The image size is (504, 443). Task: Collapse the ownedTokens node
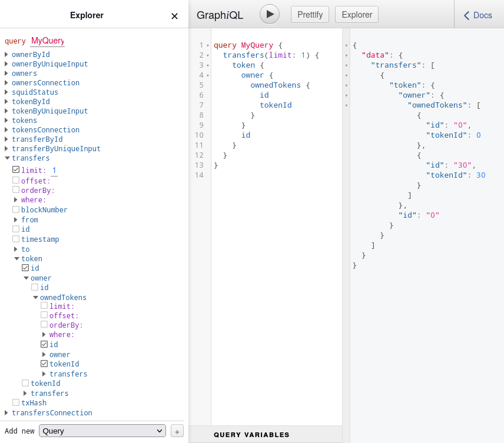coord(35,298)
